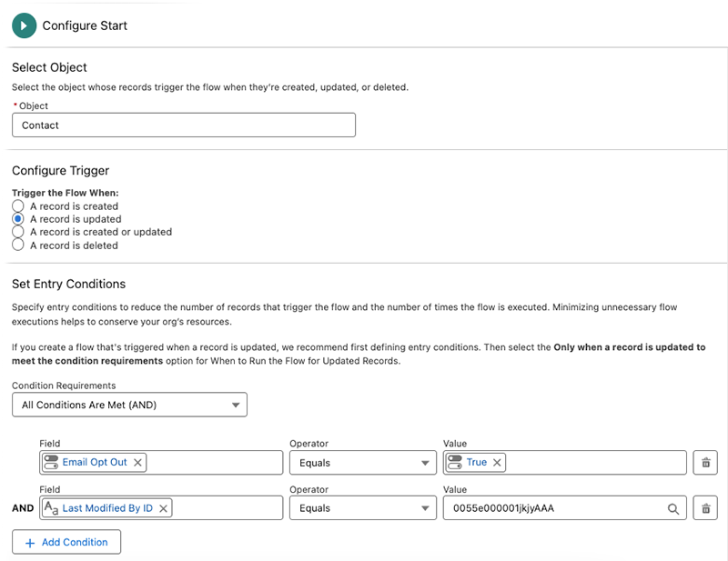Choose 'A record is created or updated'
This screenshot has height=561, width=728.
click(x=18, y=232)
